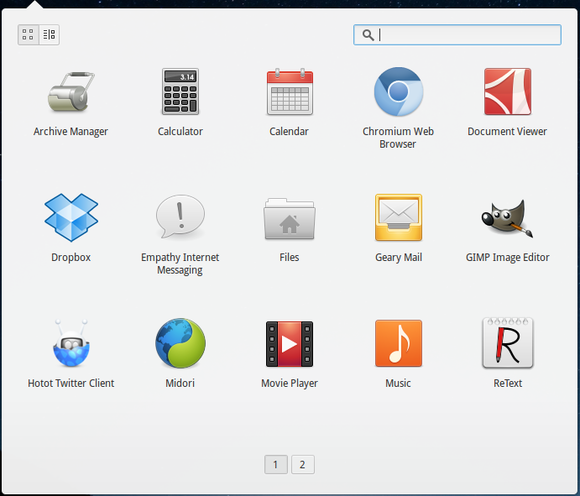Launch the Chromium Web Browser icon
Screen dimensions: 580x496
[398, 91]
